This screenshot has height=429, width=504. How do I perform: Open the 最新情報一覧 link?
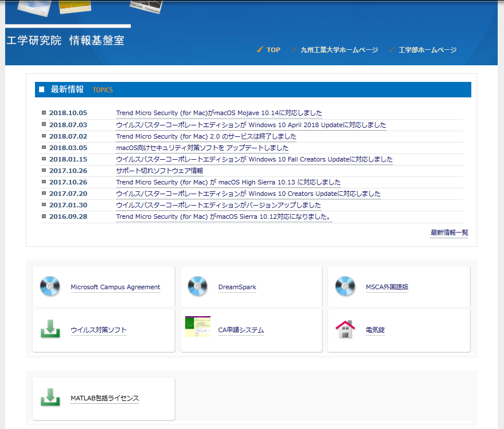click(449, 231)
